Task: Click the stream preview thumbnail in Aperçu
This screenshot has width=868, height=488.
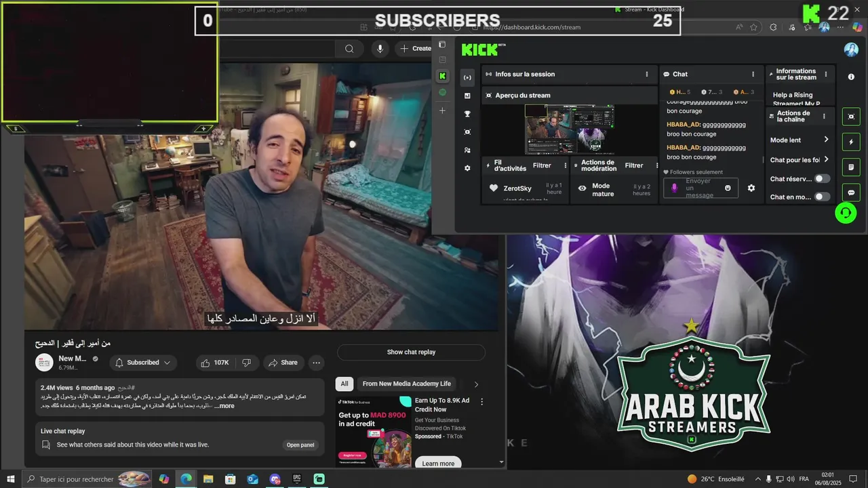Action: (x=570, y=129)
